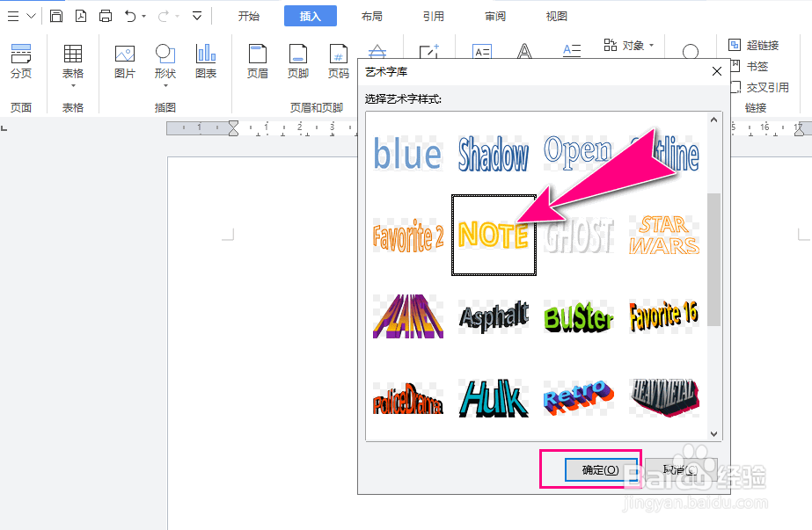Choose the blue WordArt style
The image size is (812, 530).
pos(407,154)
